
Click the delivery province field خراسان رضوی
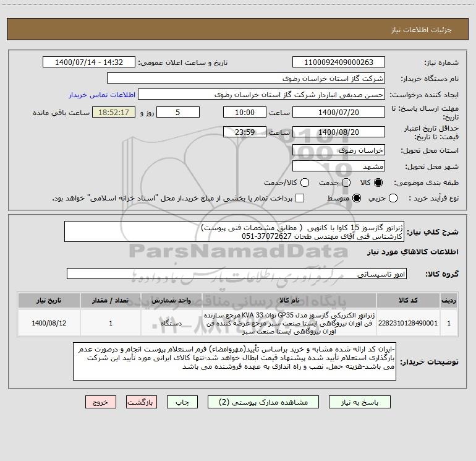point(339,150)
